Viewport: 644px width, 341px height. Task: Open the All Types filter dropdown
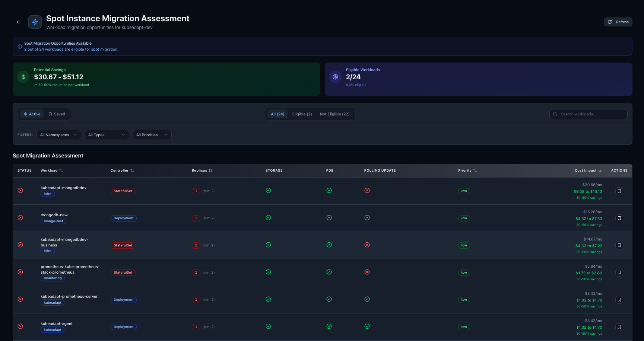coord(107,135)
